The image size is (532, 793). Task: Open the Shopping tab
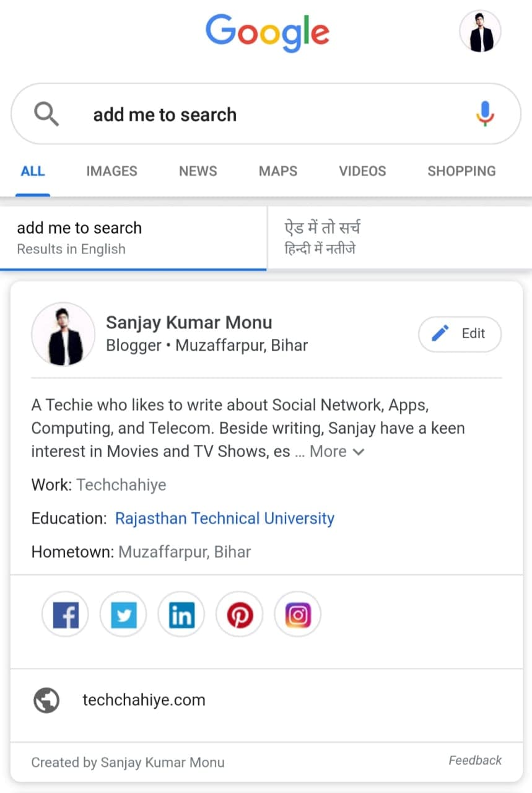(462, 171)
